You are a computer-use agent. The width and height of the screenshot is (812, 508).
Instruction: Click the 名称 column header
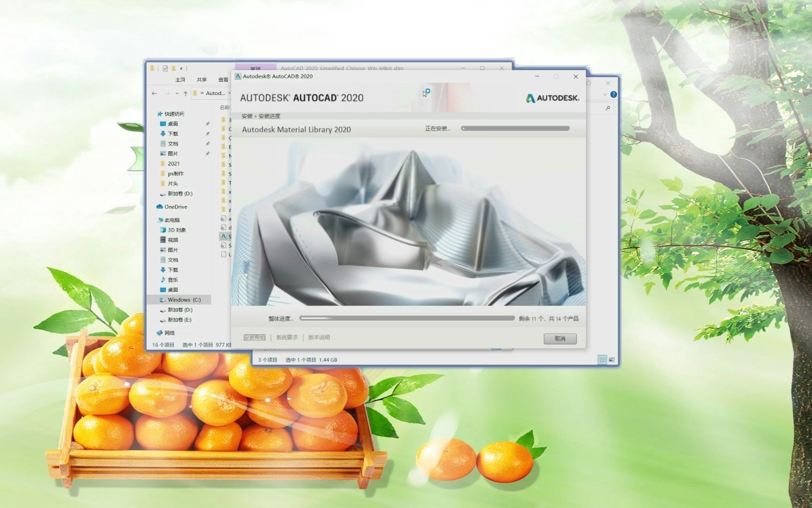coord(225,107)
